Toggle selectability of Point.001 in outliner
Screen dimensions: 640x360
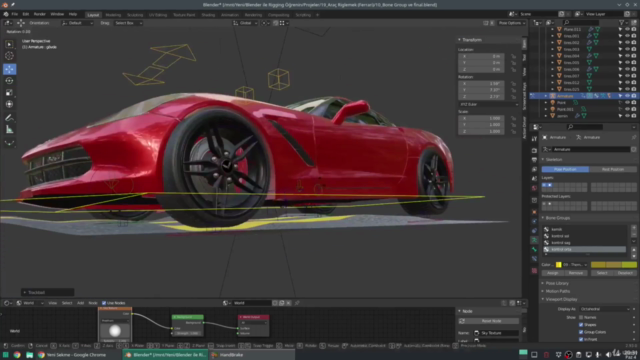(621, 109)
